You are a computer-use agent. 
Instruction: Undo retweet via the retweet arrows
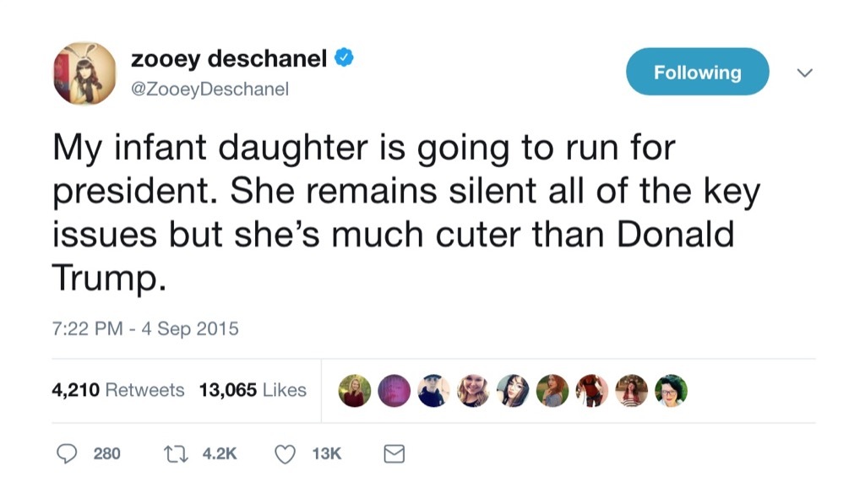[x=177, y=453]
